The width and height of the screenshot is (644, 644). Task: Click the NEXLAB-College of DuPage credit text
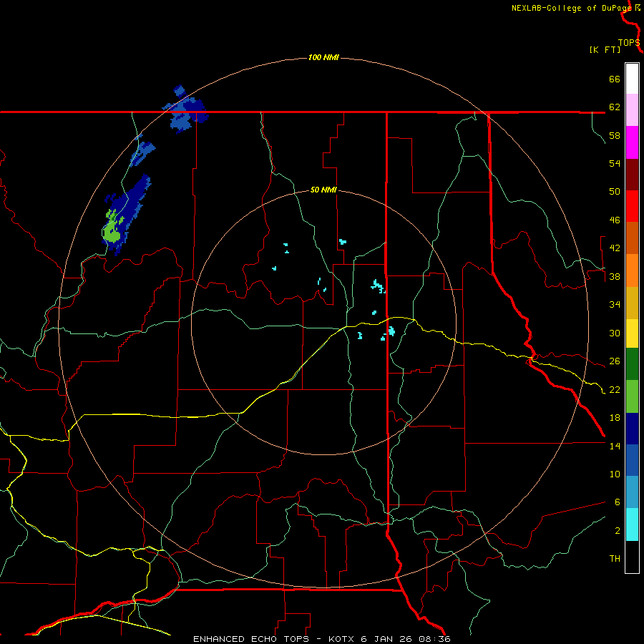(572, 8)
